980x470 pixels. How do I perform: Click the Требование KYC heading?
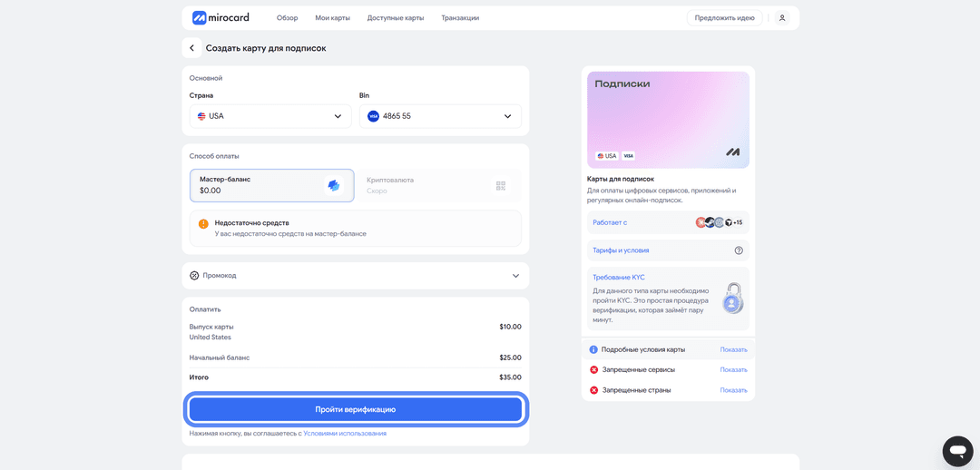[x=618, y=278]
